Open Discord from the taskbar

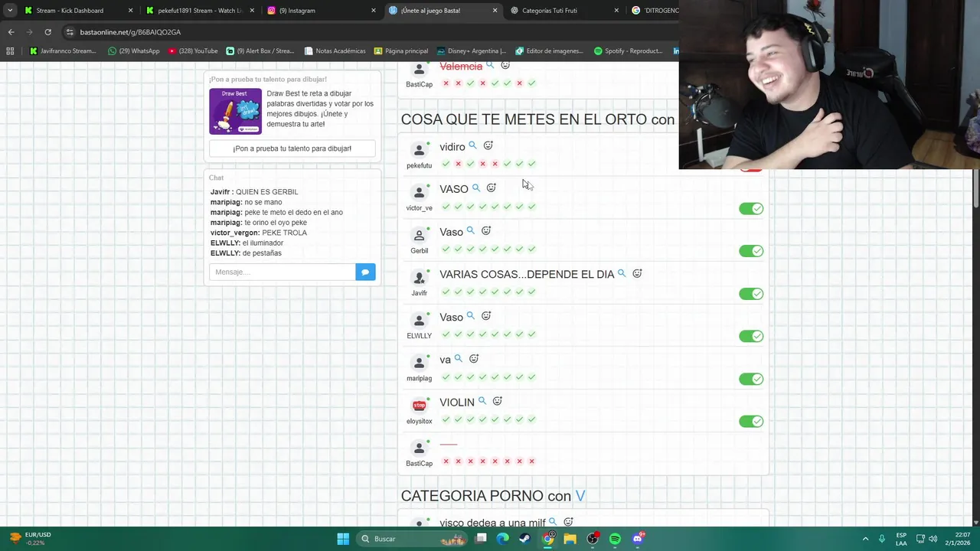point(638,539)
